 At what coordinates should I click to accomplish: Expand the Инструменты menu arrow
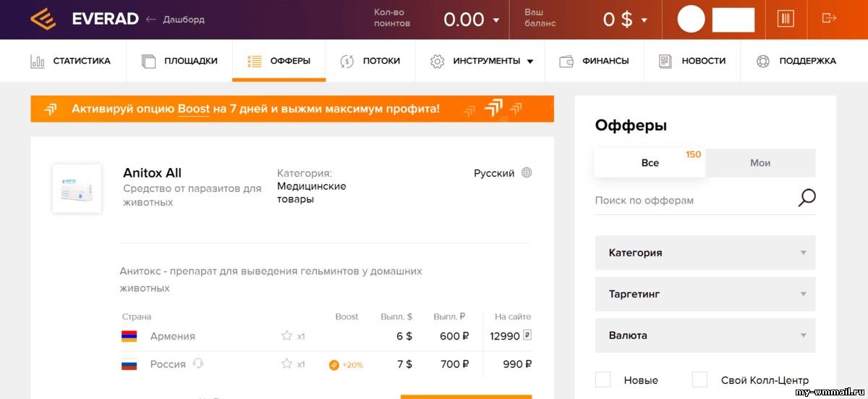(530, 62)
